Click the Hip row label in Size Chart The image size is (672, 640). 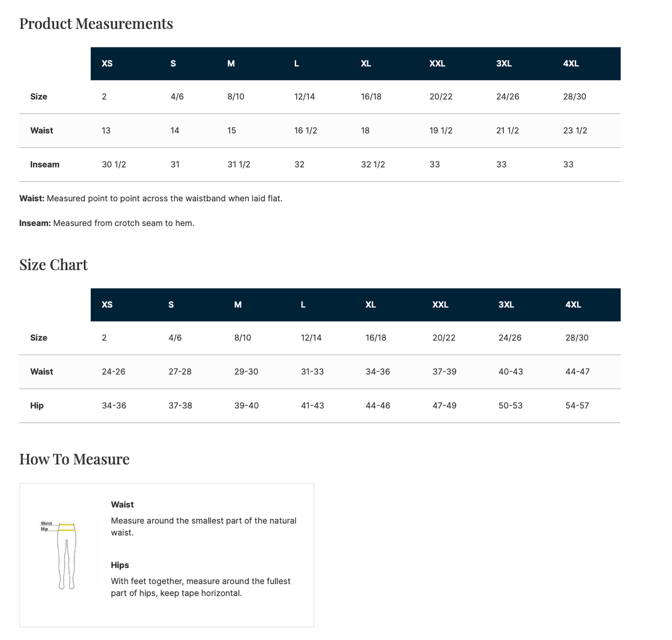pos(37,406)
